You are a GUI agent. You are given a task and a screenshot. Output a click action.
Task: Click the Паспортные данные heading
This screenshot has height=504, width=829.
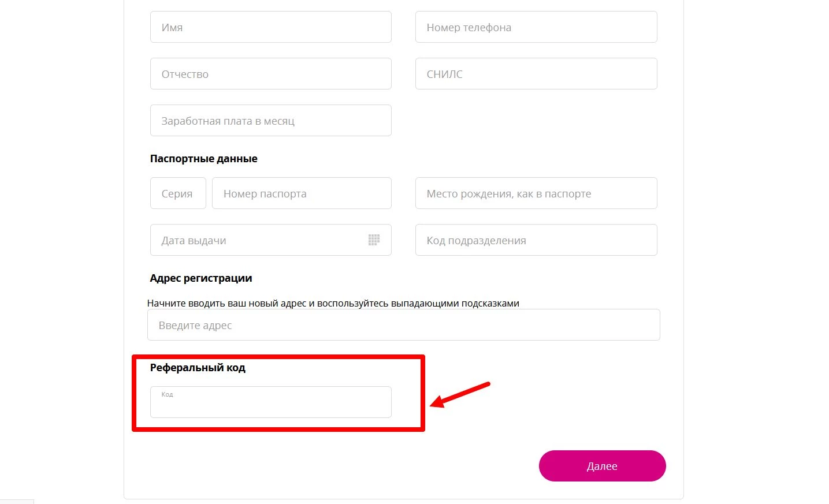pyautogui.click(x=203, y=159)
